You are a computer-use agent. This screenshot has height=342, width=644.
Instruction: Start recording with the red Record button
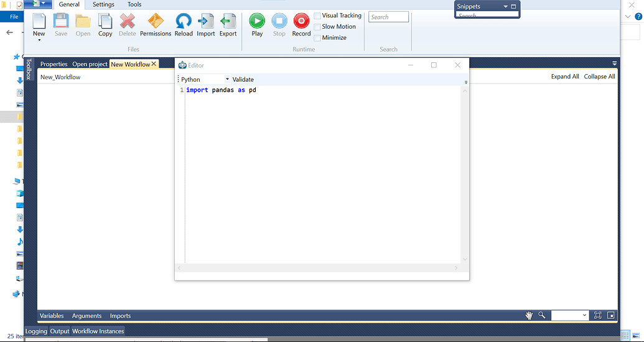pos(301,21)
